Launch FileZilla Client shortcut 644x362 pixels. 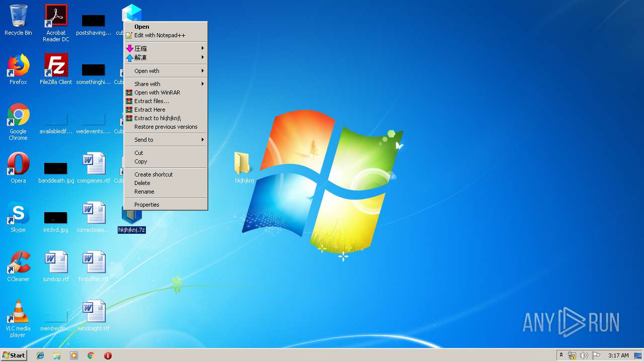coord(56,69)
